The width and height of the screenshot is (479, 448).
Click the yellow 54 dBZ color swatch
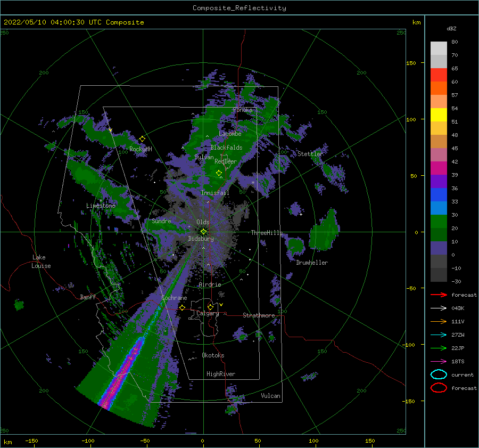[x=439, y=115]
